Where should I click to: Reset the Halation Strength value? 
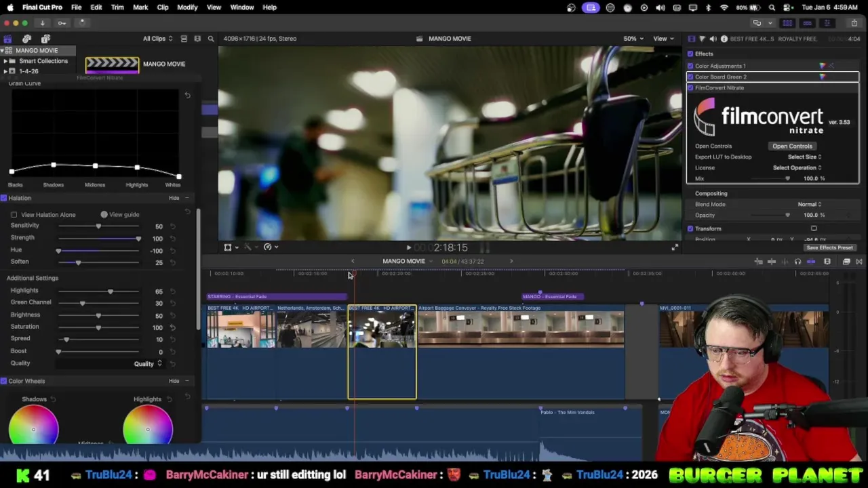pyautogui.click(x=173, y=239)
